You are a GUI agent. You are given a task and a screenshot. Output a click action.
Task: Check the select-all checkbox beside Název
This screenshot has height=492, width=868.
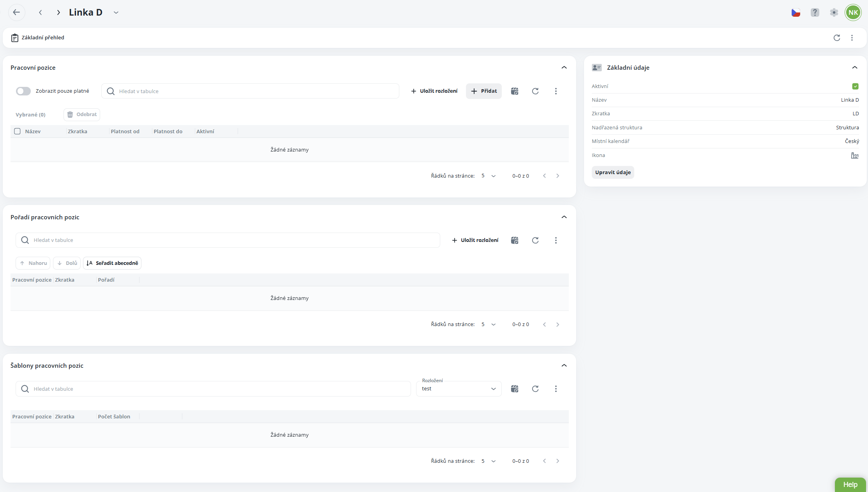[18, 131]
